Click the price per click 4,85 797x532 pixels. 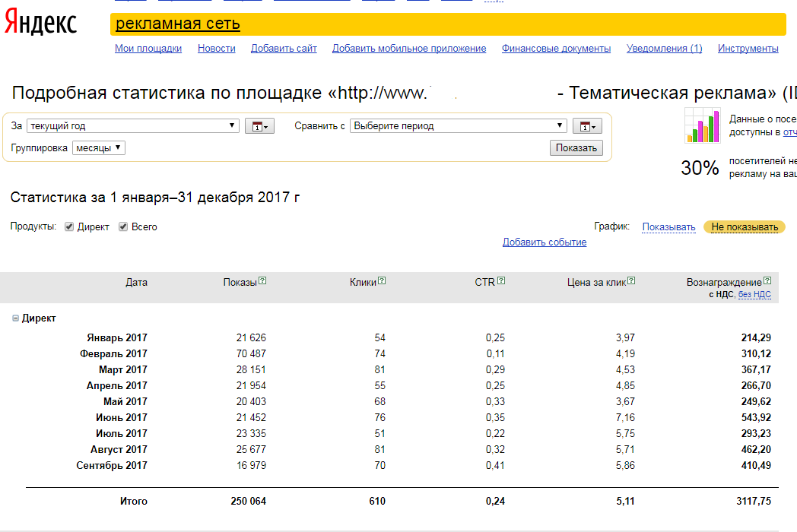625,385
